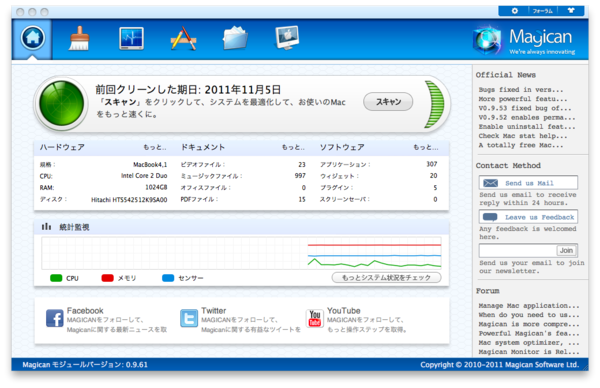Click the green radar scan icon
Image resolution: width=600 pixels, height=388 pixels.
tap(62, 103)
